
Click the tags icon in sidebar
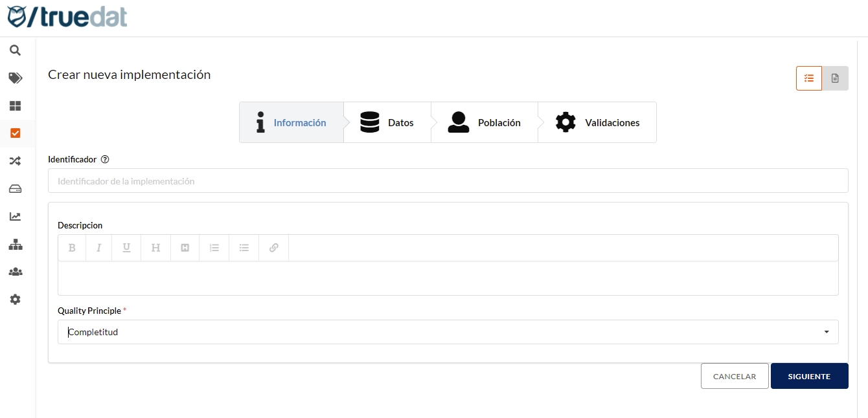point(15,78)
